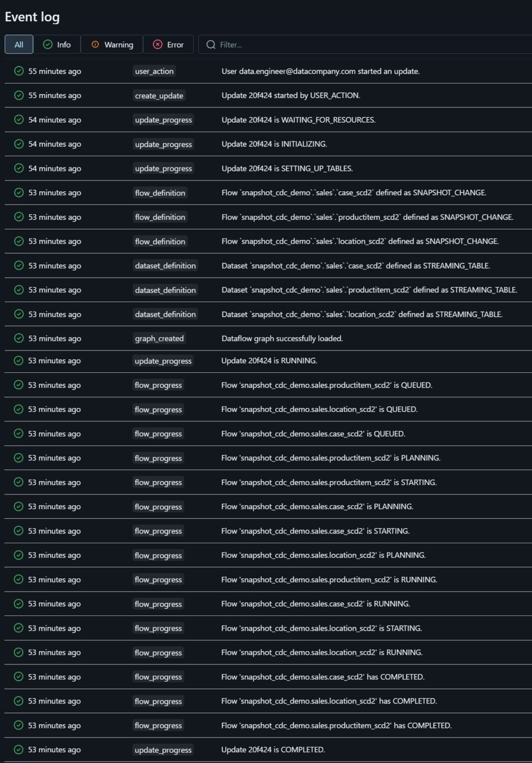
Task: Click check icon for graph_created event
Action: coord(19,338)
